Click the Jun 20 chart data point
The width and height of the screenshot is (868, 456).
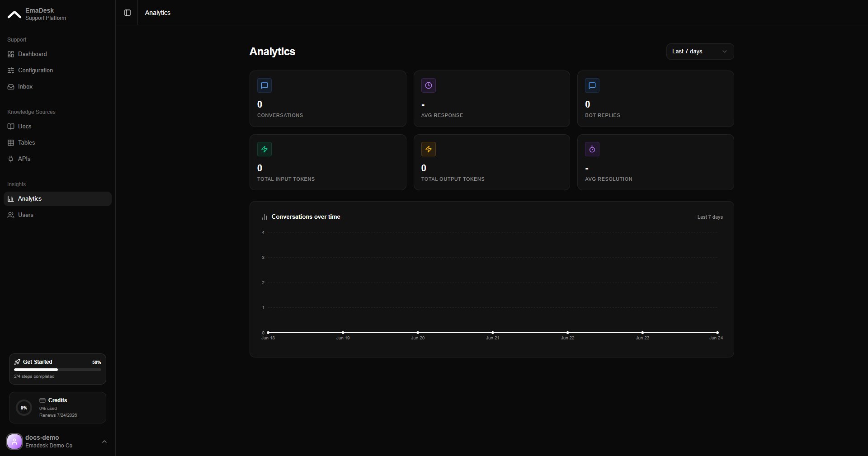pos(418,333)
